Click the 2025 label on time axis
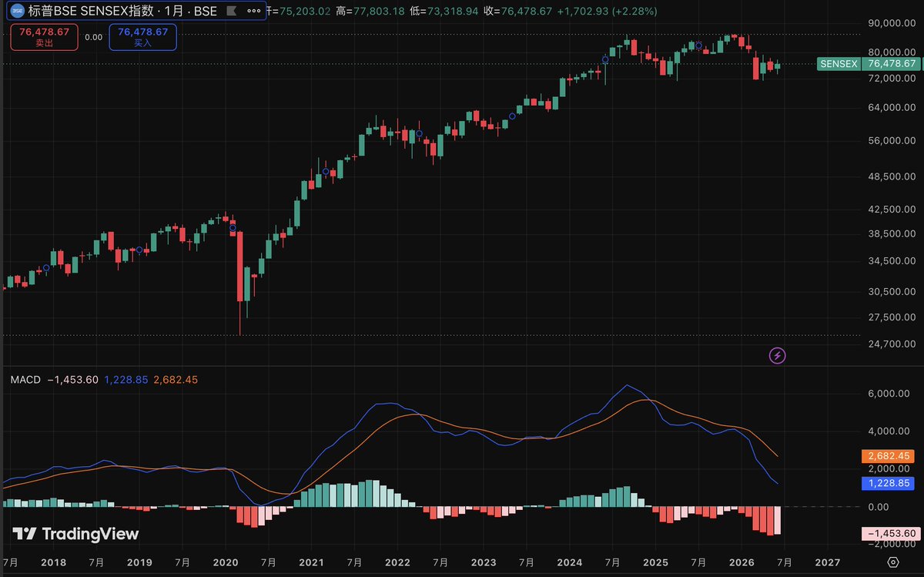The image size is (924, 577). tap(655, 562)
